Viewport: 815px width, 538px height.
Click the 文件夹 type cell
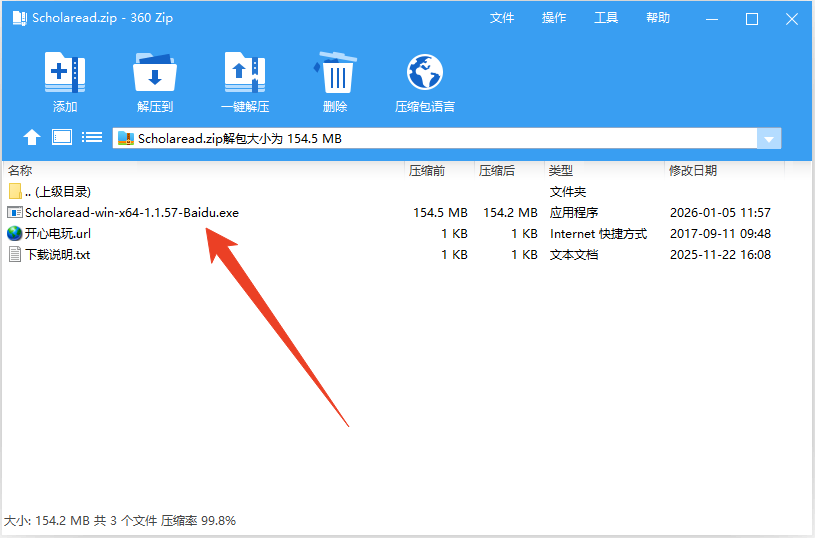568,192
